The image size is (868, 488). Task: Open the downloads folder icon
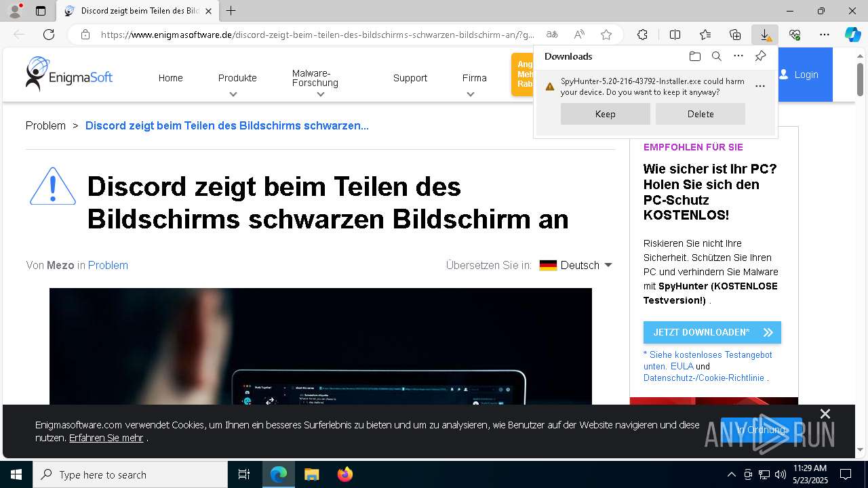click(694, 56)
